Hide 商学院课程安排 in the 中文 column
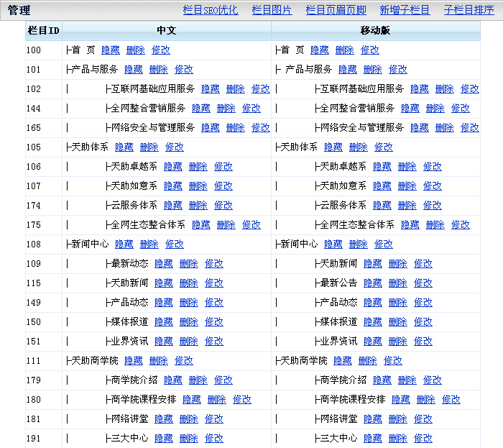The height and width of the screenshot is (448, 503). [x=192, y=400]
